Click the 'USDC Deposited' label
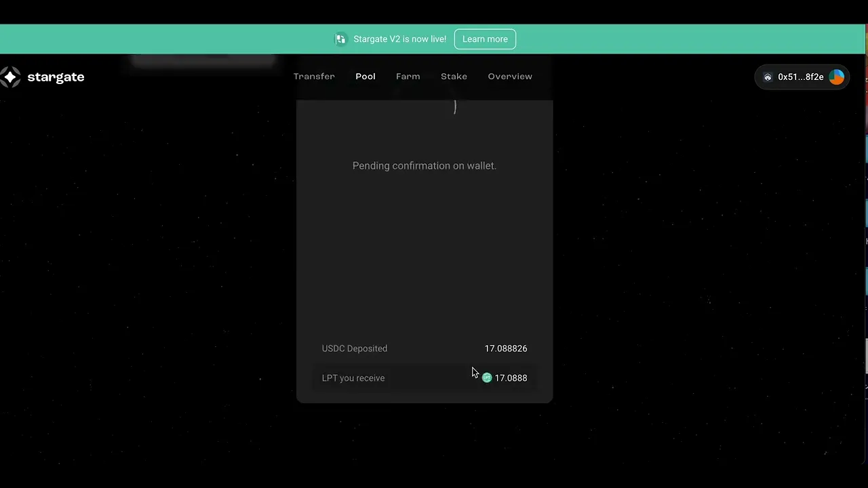 tap(355, 348)
